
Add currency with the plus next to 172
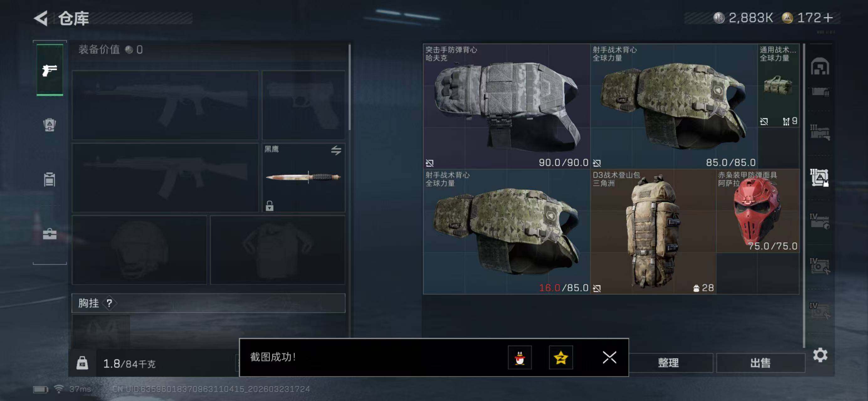[828, 18]
